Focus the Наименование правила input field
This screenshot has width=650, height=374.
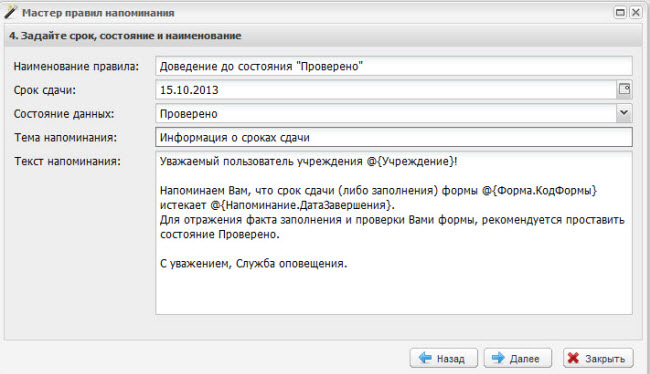[x=394, y=66]
